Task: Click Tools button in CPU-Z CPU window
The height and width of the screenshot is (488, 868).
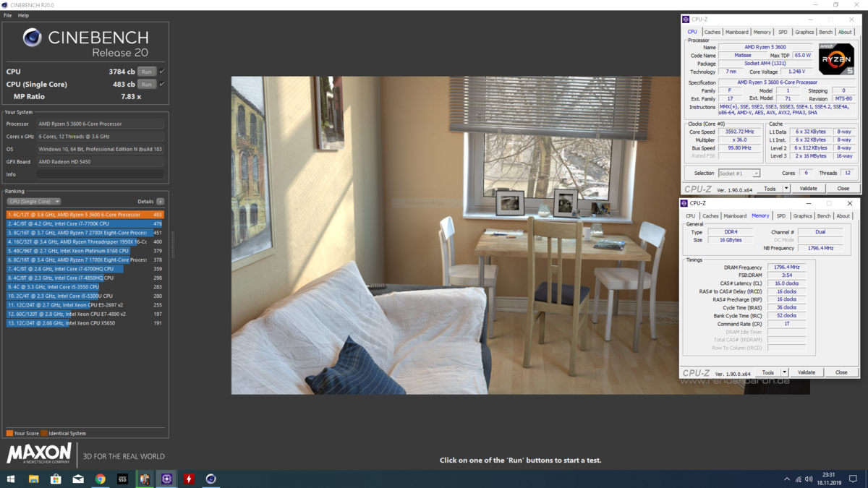Action: click(770, 189)
